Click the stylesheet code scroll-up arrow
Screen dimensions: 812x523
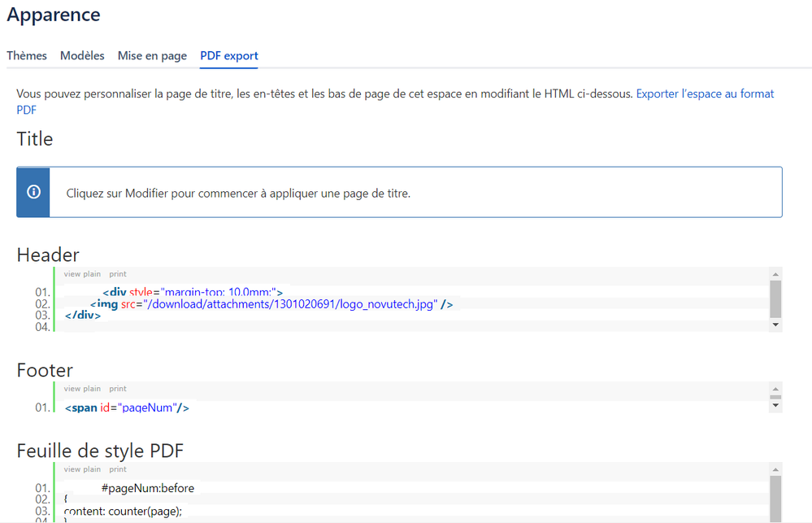point(775,469)
